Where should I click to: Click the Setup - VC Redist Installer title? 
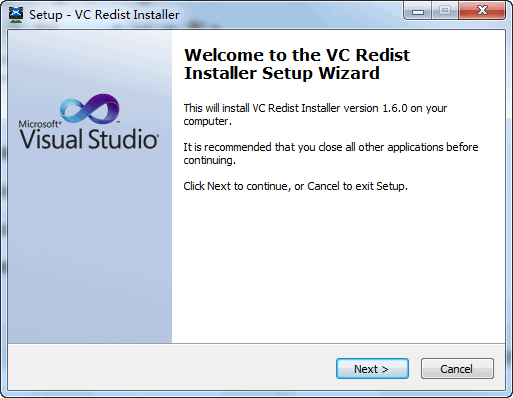(104, 15)
